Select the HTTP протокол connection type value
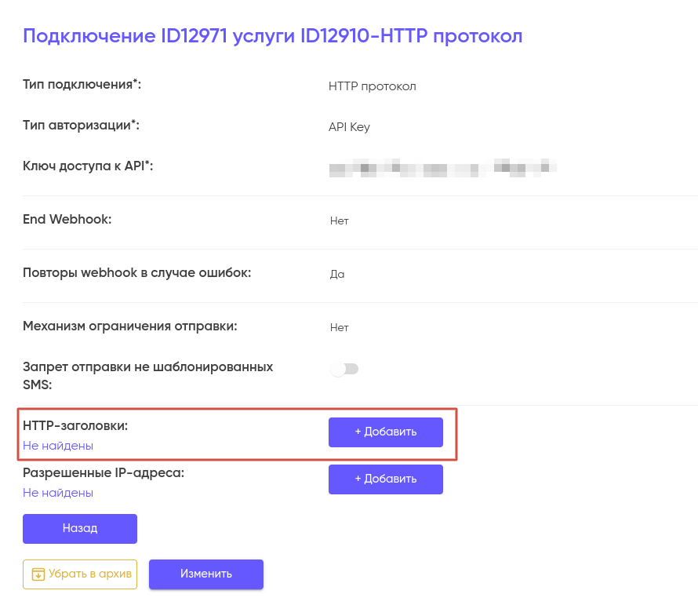This screenshot has width=698, height=616. coord(372,86)
